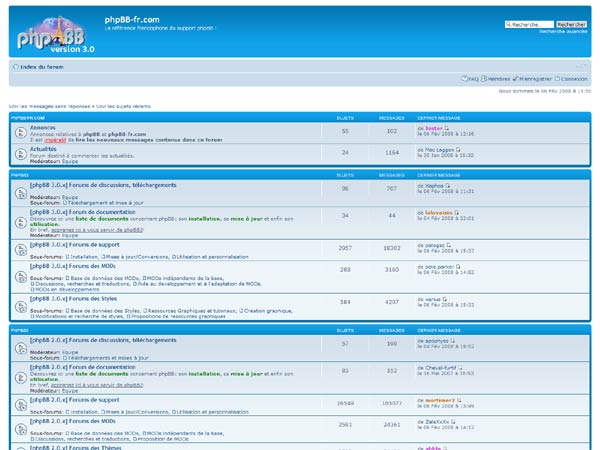Click the phpBB version 3.0 logo

click(55, 34)
